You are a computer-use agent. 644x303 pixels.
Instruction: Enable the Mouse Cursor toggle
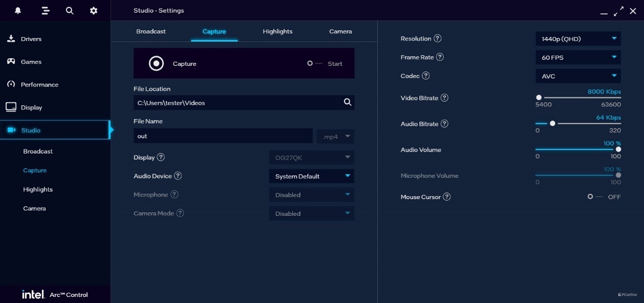click(x=594, y=197)
